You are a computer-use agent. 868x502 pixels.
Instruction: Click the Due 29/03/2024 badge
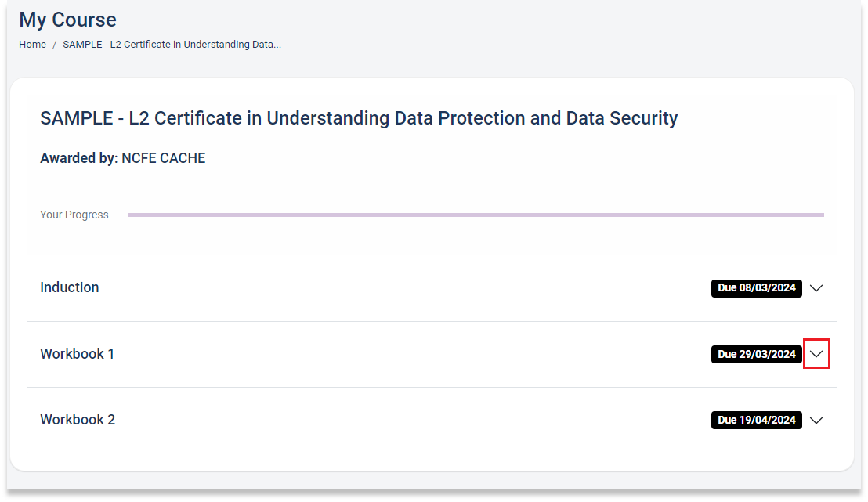point(756,354)
